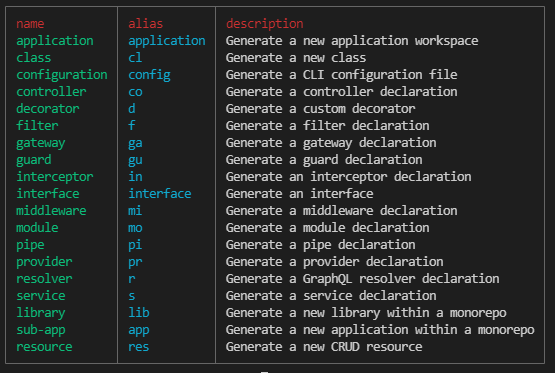555x373 pixels.
Task: Select the 'pipe' name entry
Action: [x=30, y=245]
